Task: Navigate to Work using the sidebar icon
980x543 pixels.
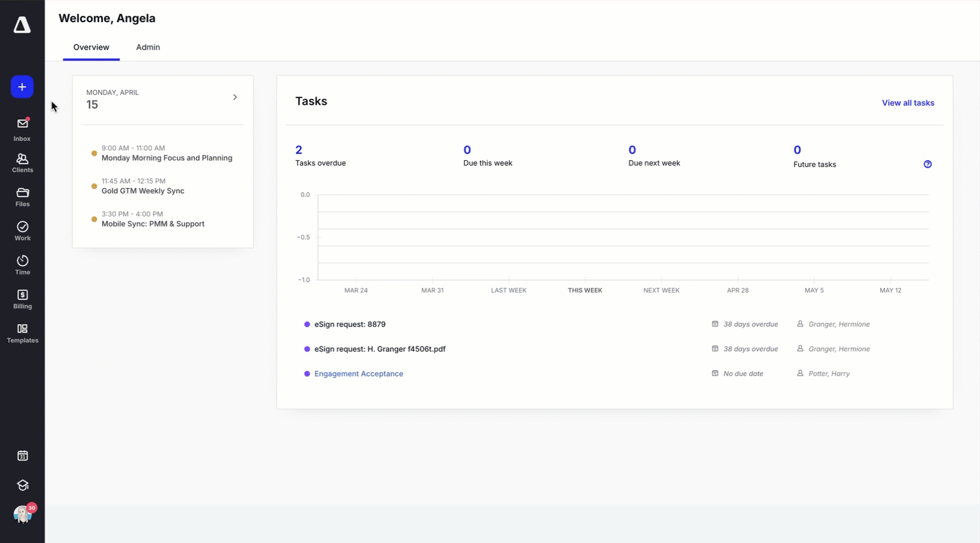Action: pyautogui.click(x=22, y=231)
